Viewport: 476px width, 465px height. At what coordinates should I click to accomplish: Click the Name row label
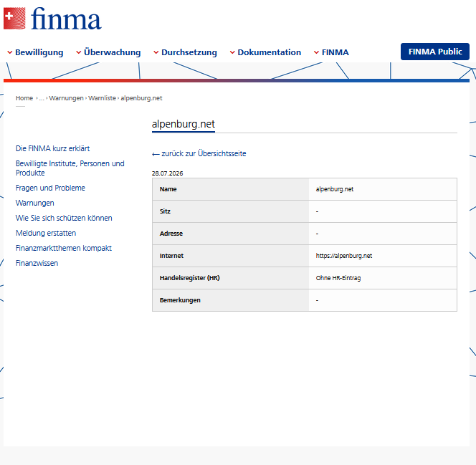[168, 189]
